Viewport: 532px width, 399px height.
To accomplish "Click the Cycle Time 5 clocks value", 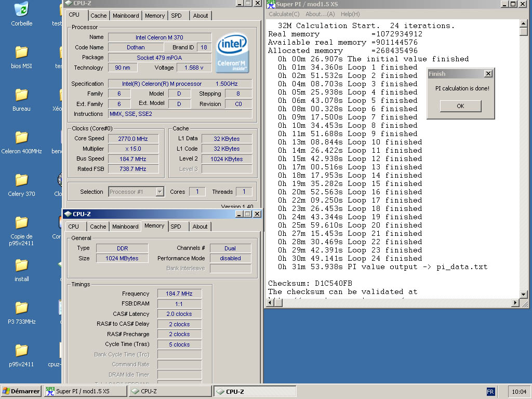I will pyautogui.click(x=179, y=344).
